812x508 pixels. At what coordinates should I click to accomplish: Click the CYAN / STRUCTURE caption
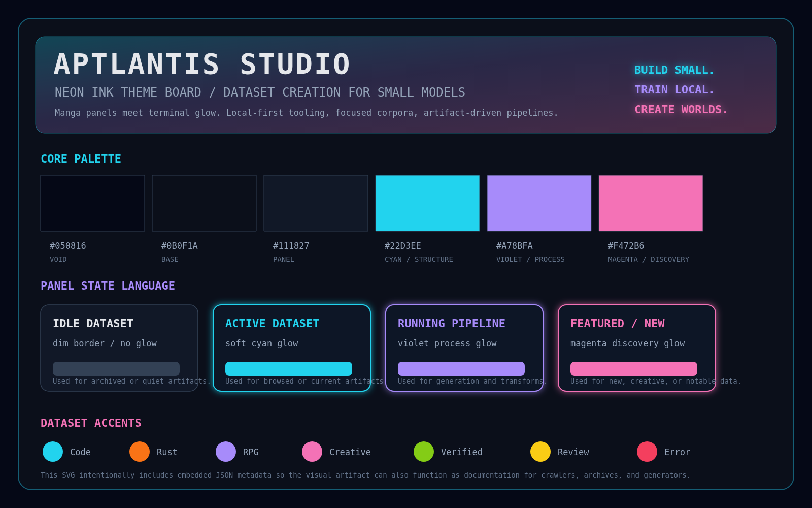(x=419, y=259)
